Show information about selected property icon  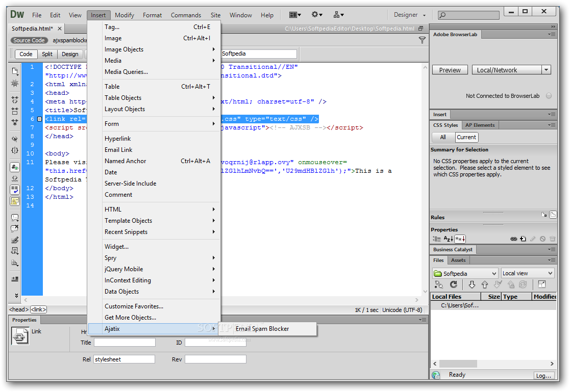tap(544, 215)
